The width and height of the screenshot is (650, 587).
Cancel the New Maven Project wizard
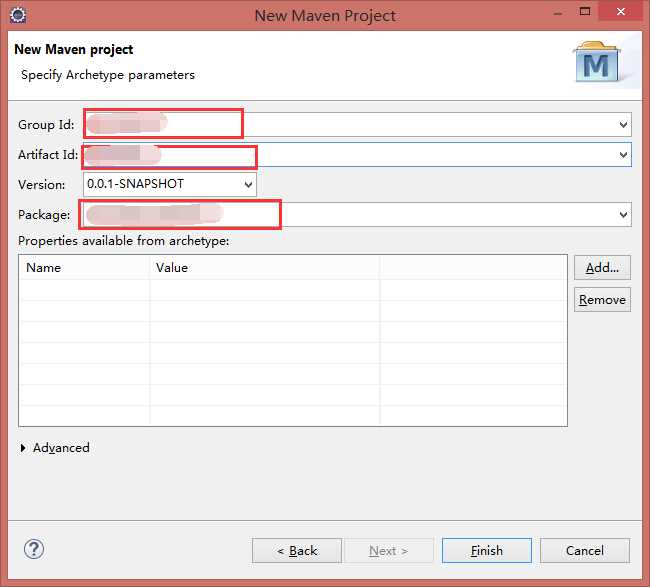585,551
